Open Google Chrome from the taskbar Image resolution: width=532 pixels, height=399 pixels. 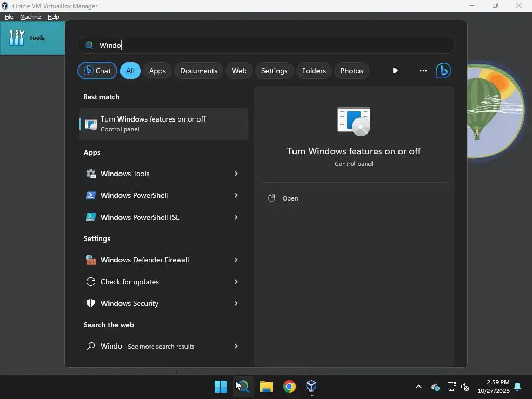pyautogui.click(x=289, y=387)
